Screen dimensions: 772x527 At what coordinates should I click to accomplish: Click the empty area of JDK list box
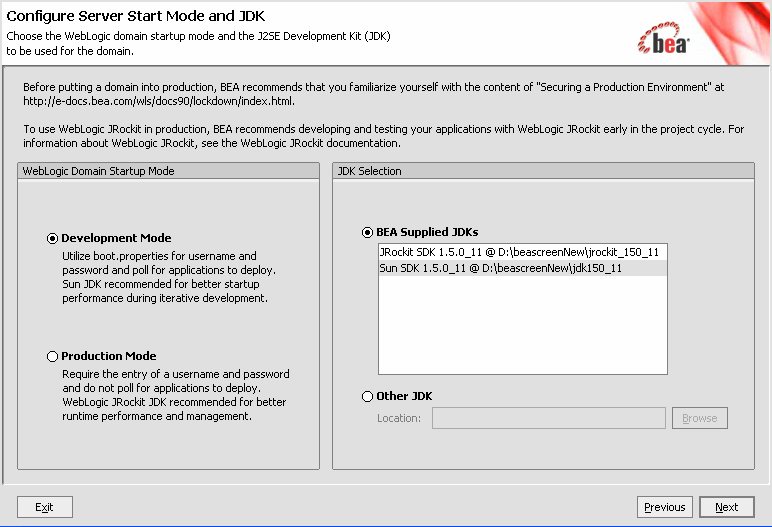522,325
